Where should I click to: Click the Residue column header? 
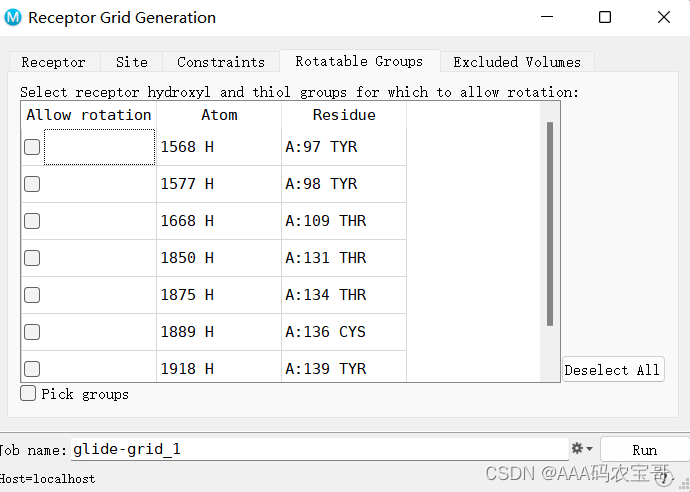(344, 115)
